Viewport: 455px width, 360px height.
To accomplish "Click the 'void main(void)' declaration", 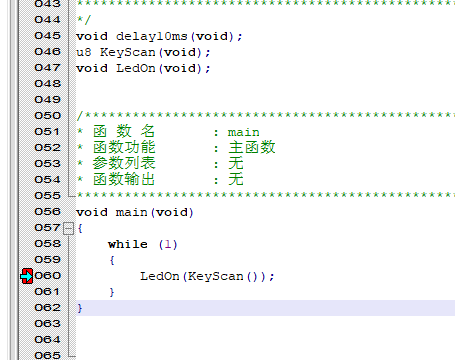I will (135, 212).
